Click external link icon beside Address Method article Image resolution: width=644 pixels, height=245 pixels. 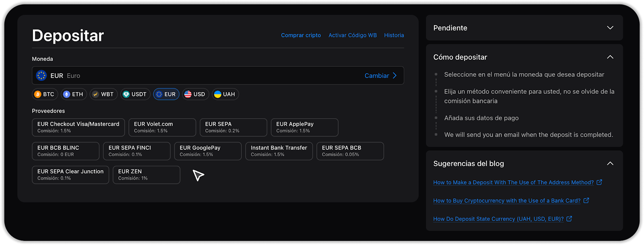(599, 182)
